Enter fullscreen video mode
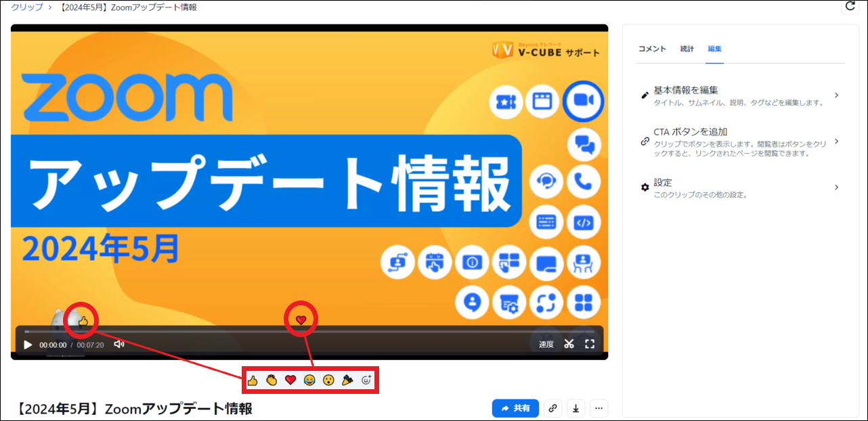The height and width of the screenshot is (421, 868). pos(590,344)
